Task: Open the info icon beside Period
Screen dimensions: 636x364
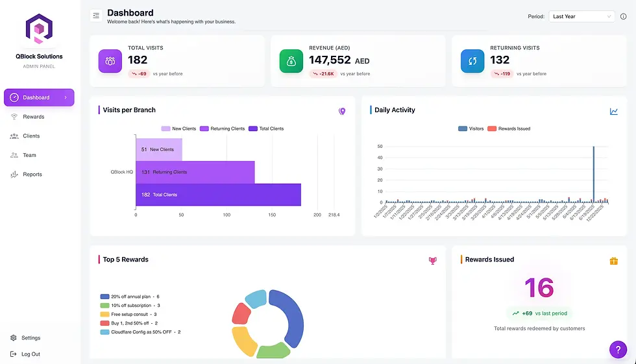Action: [624, 17]
